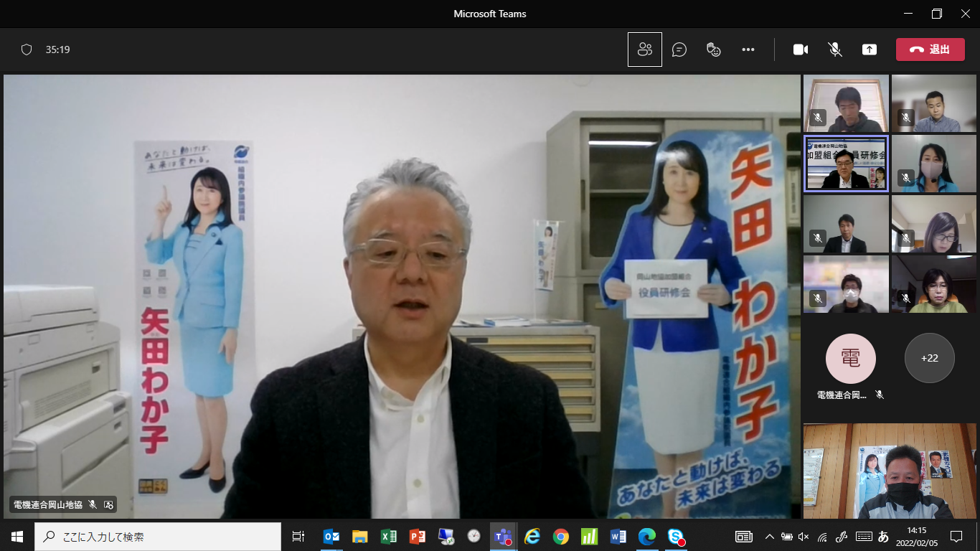Expand hidden system tray icons chevron
Image resolution: width=980 pixels, height=551 pixels.
770,536
